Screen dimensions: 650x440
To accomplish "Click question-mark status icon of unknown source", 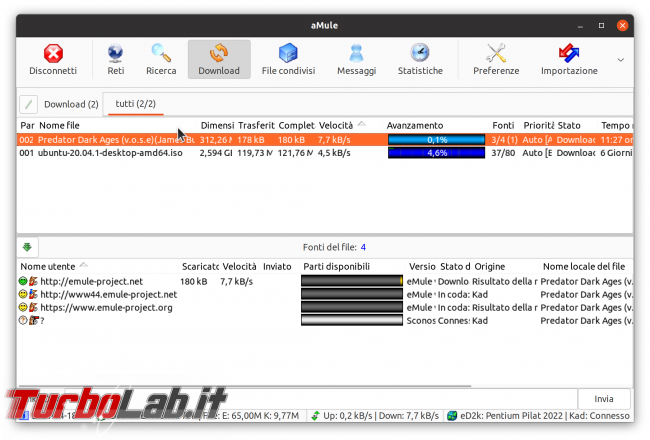I will (23, 321).
